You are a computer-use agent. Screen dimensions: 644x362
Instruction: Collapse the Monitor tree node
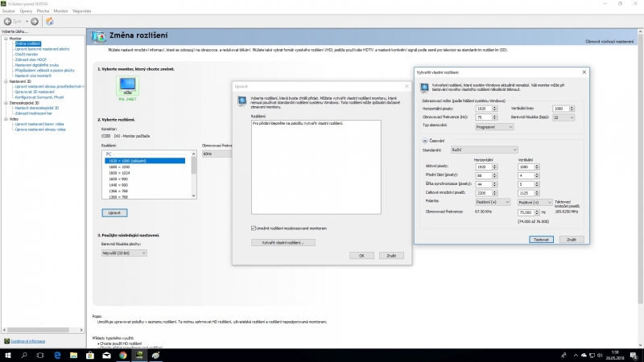(x=6, y=39)
